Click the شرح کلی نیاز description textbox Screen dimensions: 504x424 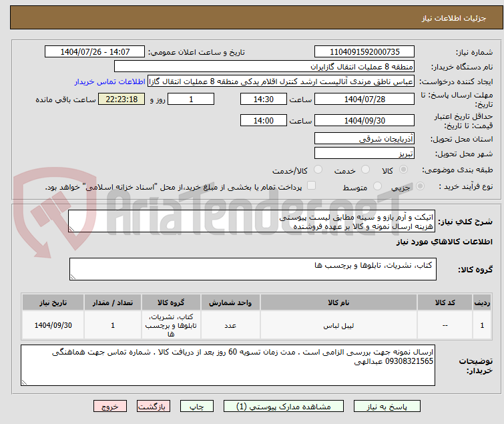click(x=252, y=221)
